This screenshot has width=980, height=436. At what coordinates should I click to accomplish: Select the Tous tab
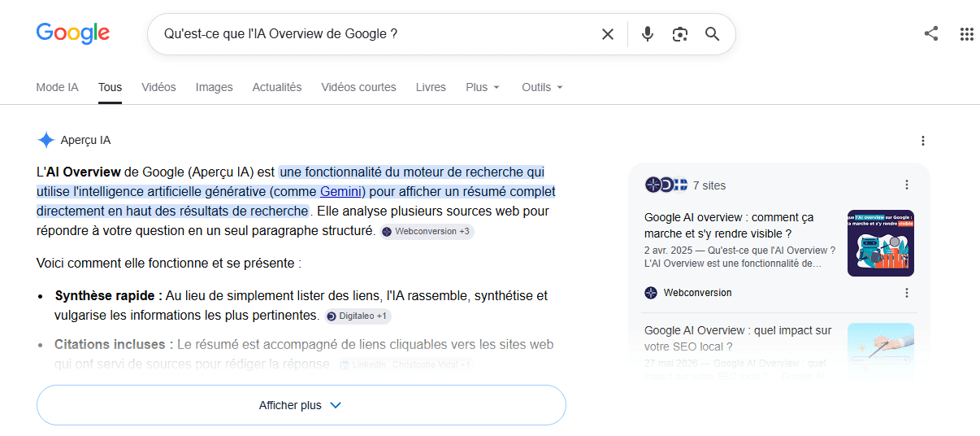tap(110, 87)
